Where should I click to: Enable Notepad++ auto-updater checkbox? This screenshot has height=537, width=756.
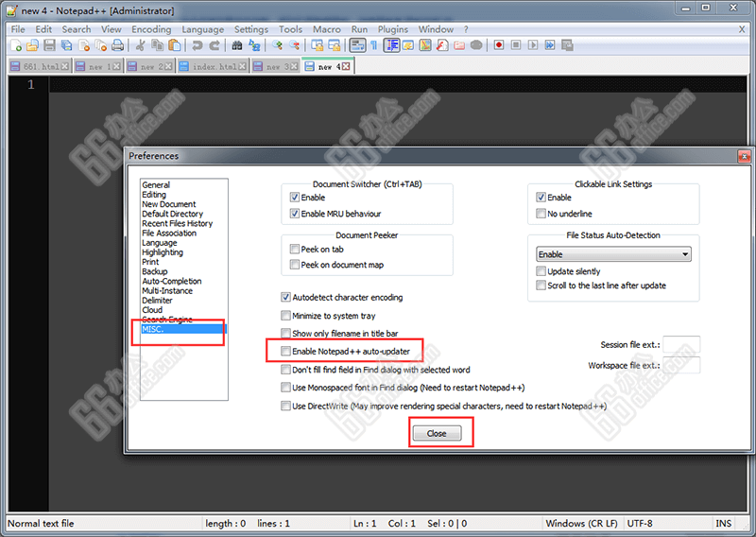tap(285, 352)
